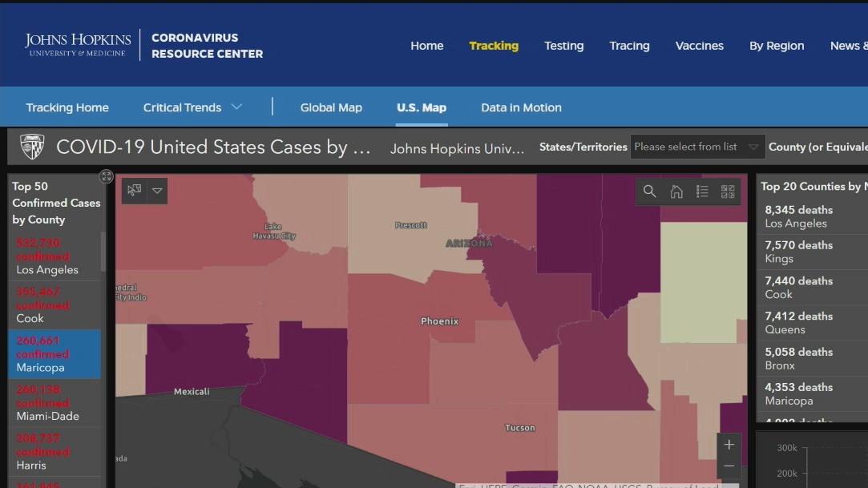This screenshot has width=868, height=488.
Task: Click Mexicali label on the map
Action: [192, 392]
